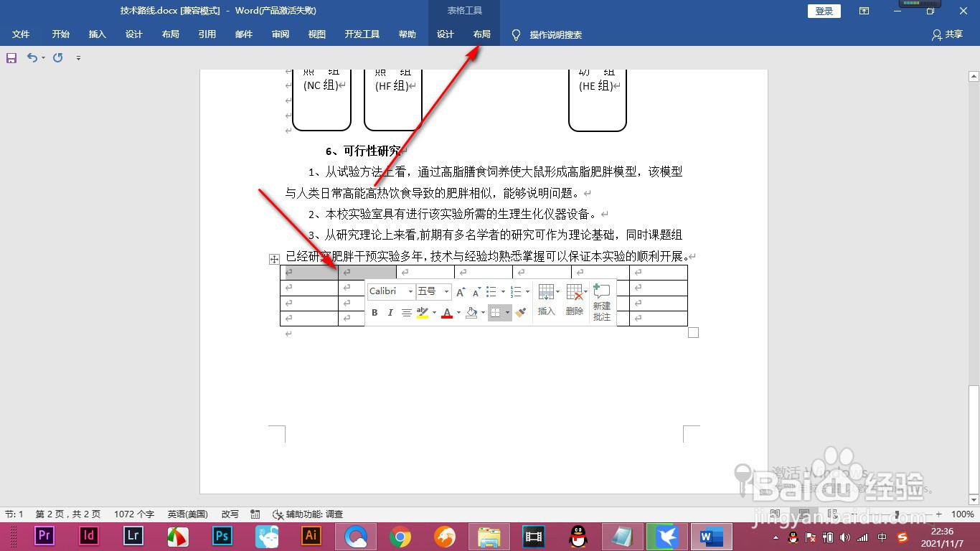980x551 pixels.
Task: Open the 帮助 ribbon tab
Action: pos(407,34)
